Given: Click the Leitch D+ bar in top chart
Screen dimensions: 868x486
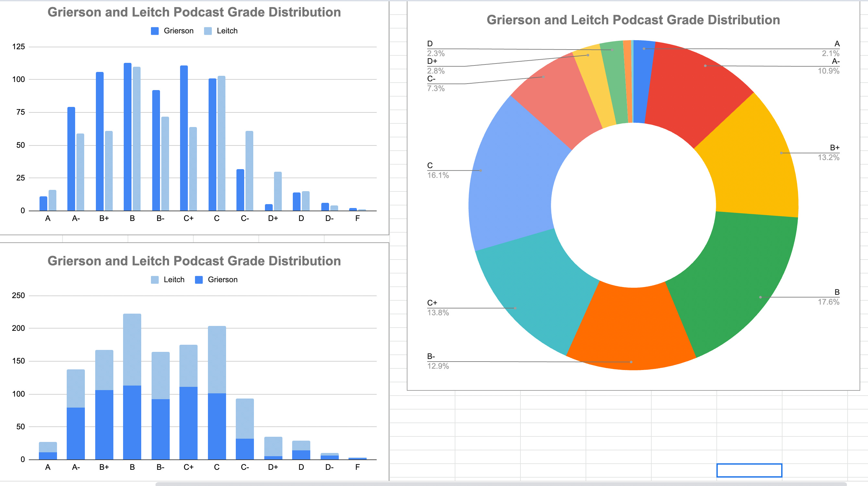Looking at the screenshot, I should (278, 191).
